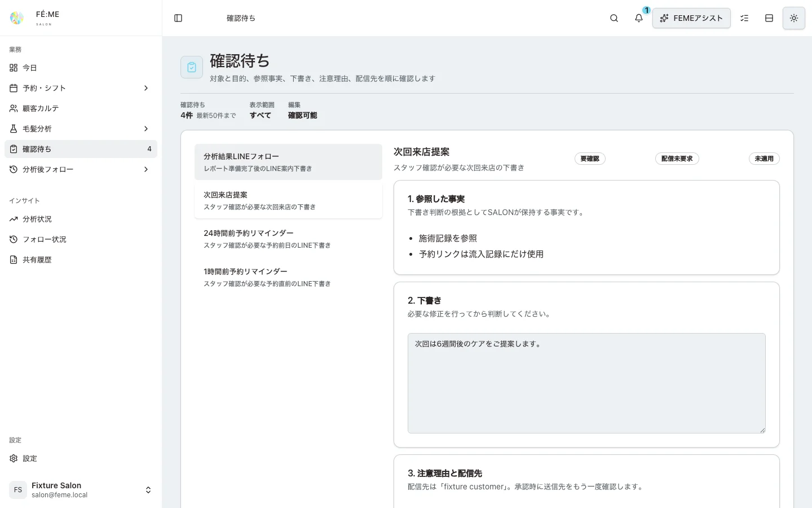812x508 pixels.
Task: Expand 予約・シフト chevron
Action: click(x=146, y=88)
